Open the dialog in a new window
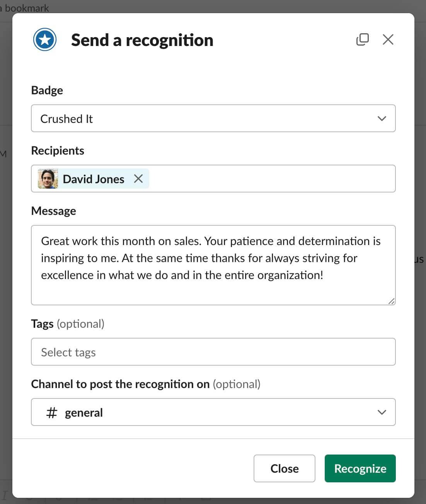Screen dimensions: 426x504 coord(362,39)
